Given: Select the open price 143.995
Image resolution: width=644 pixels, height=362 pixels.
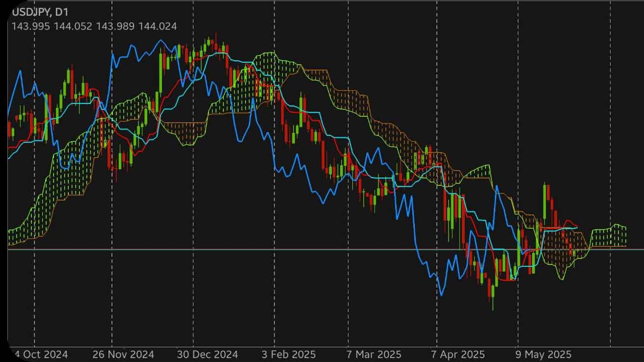Looking at the screenshot, I should point(30,26).
